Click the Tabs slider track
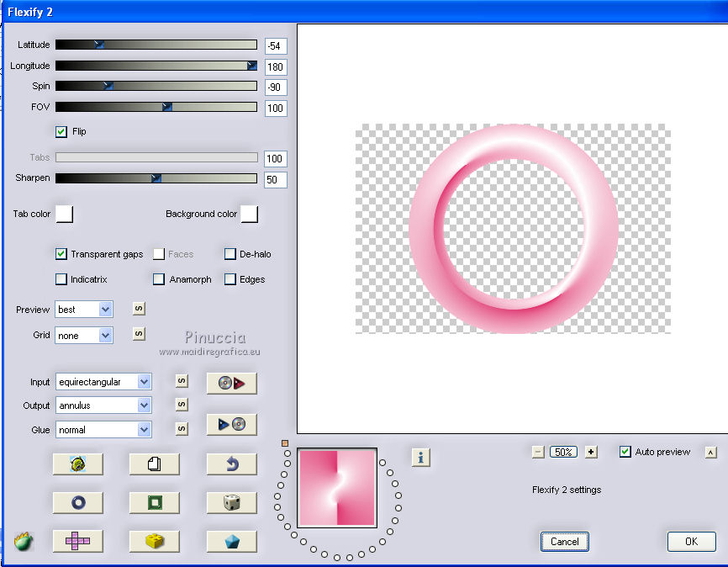The image size is (728, 567). [156, 157]
